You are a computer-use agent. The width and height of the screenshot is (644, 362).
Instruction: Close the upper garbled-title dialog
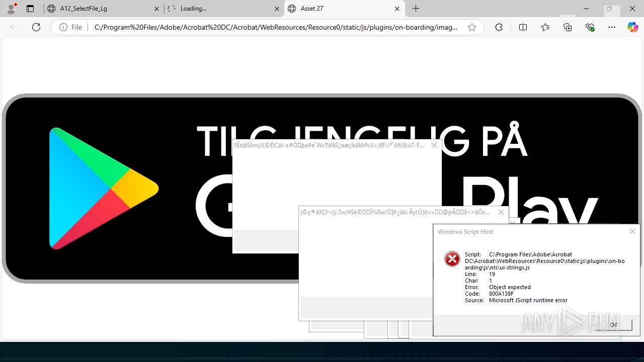pyautogui.click(x=434, y=145)
